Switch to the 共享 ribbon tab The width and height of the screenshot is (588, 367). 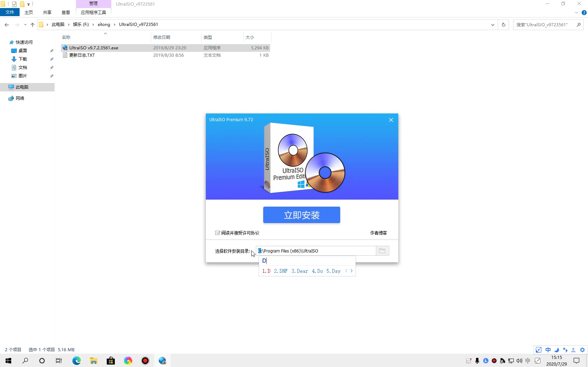pyautogui.click(x=47, y=12)
